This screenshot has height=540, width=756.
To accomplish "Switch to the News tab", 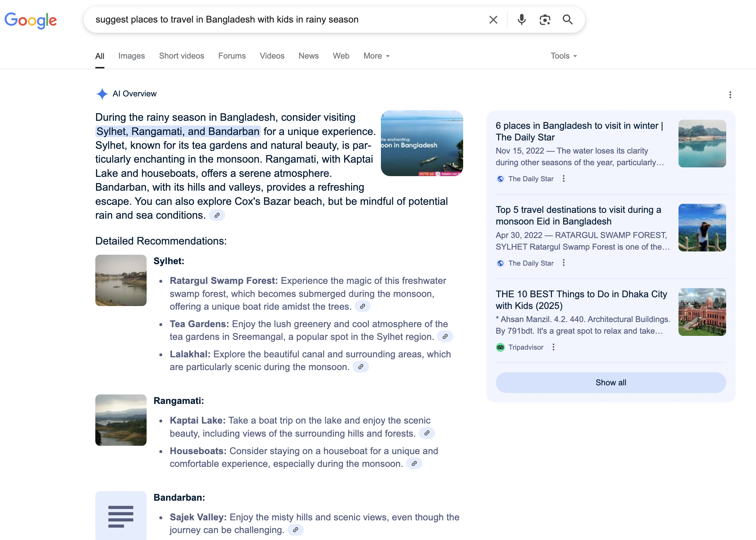I will click(x=309, y=56).
